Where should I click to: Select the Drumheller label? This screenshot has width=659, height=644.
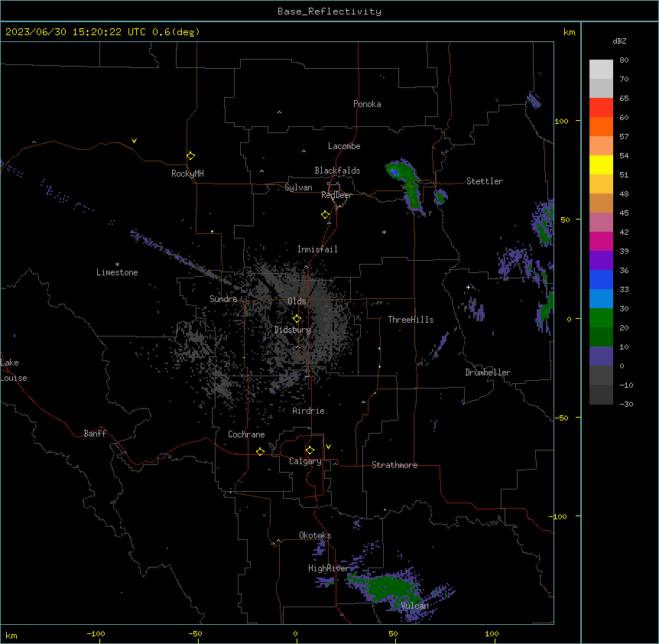(x=488, y=372)
